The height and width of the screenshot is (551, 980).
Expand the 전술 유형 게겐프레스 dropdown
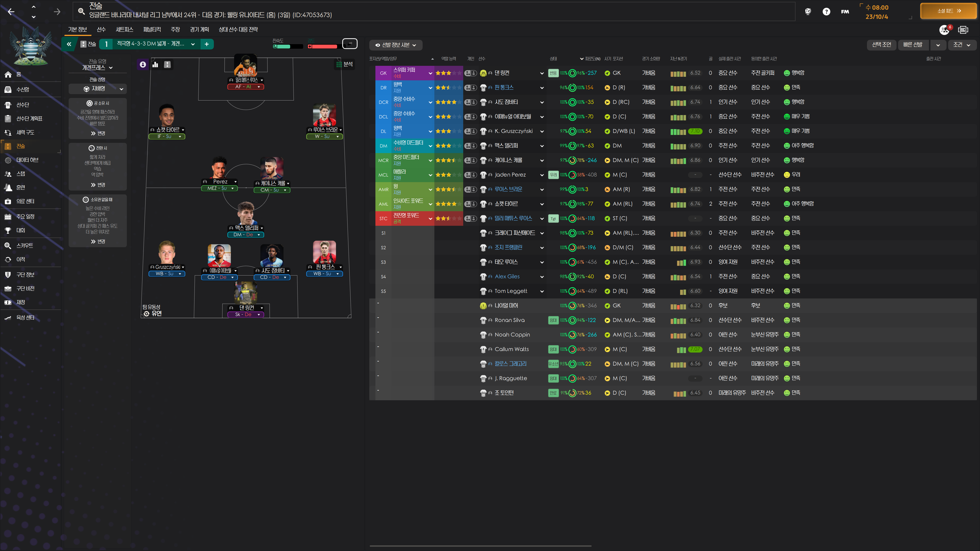click(97, 68)
